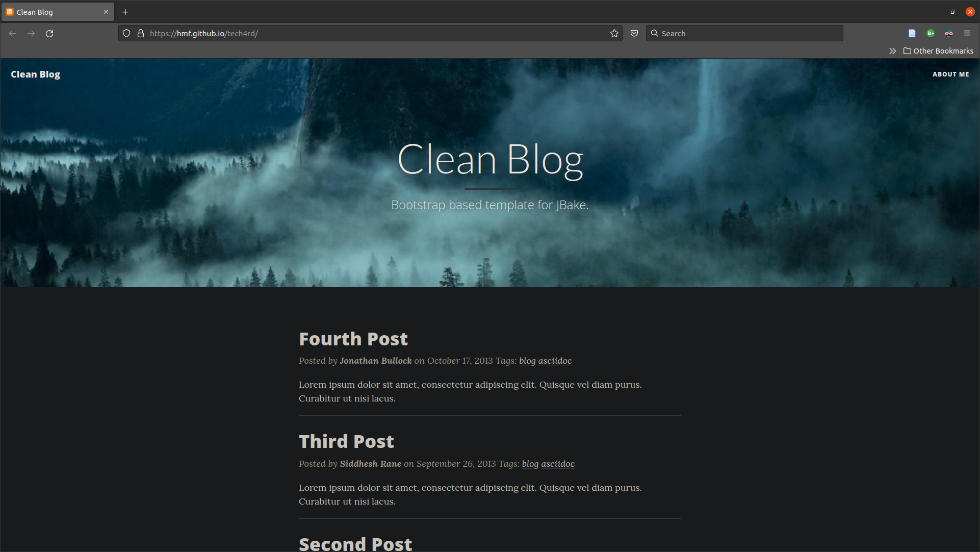The height and width of the screenshot is (552, 980).
Task: Click the asciidoc tag on Third Post
Action: (x=558, y=463)
